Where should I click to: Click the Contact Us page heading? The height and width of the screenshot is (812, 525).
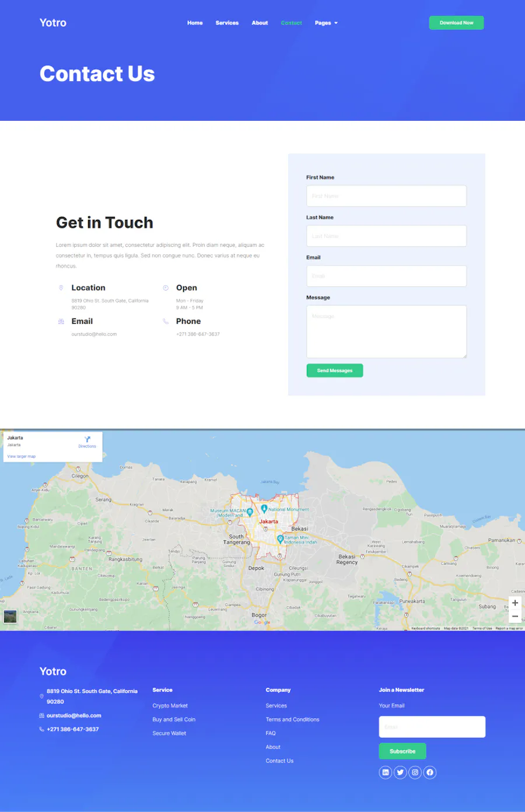click(x=97, y=74)
